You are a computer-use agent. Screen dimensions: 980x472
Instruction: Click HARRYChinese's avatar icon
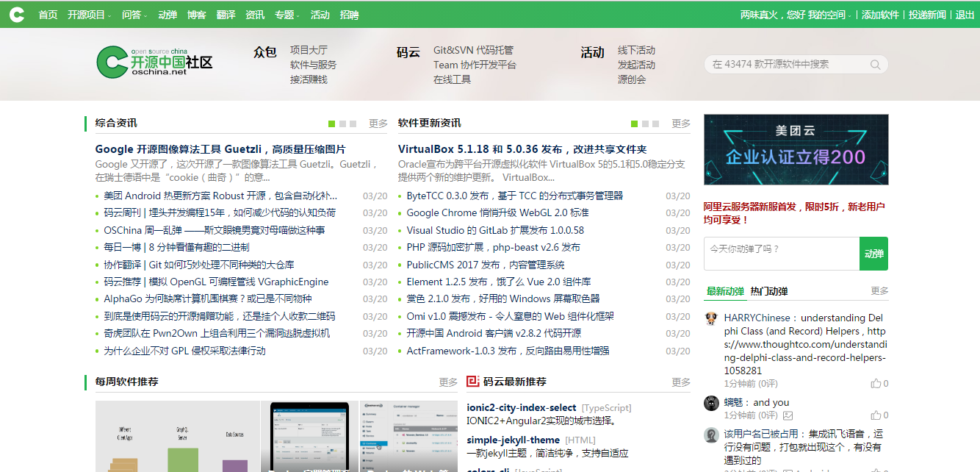click(x=711, y=318)
